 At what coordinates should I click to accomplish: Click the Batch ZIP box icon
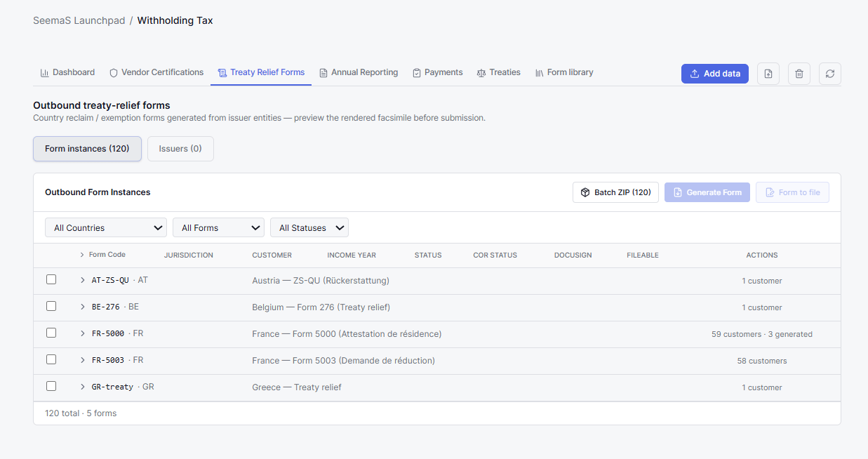pos(585,192)
